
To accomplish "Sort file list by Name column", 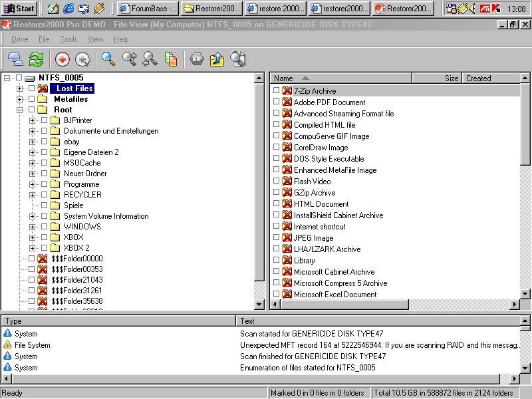I will [x=341, y=78].
